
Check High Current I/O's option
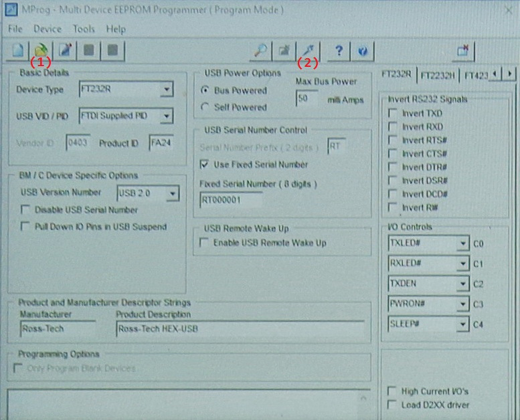[x=392, y=391]
